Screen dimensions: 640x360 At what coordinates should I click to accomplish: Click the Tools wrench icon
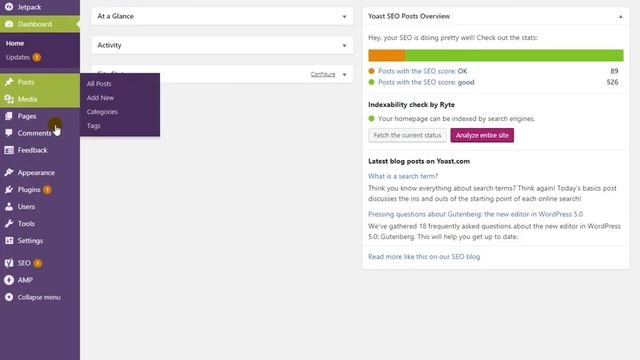tap(9, 224)
